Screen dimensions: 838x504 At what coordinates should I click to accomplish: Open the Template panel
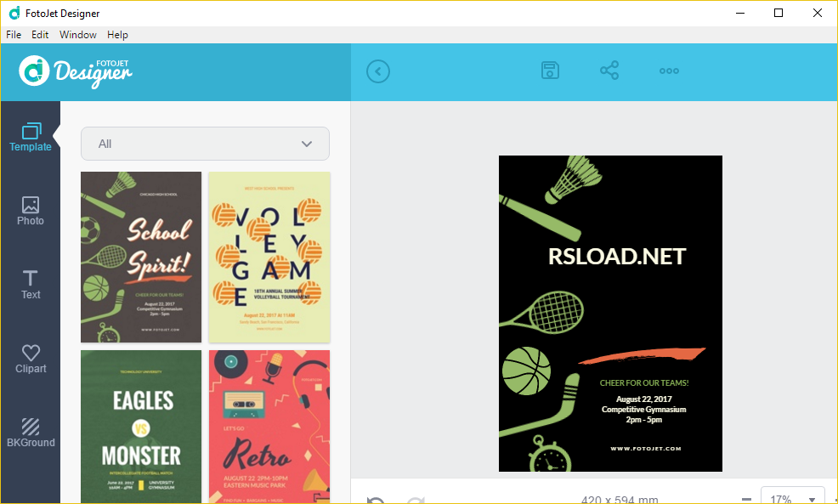click(31, 137)
